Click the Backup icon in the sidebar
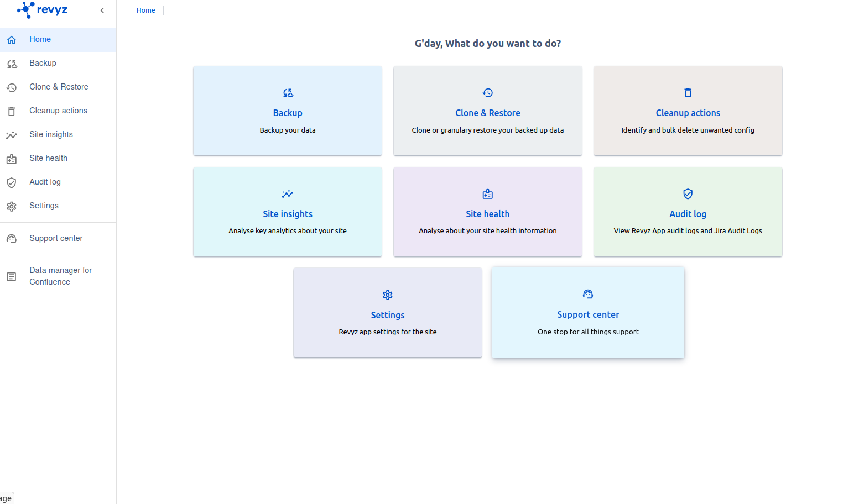859x504 pixels. click(x=12, y=64)
